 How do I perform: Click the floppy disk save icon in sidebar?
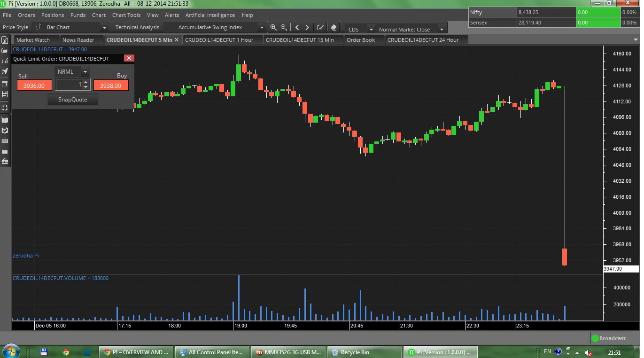pos(5,94)
